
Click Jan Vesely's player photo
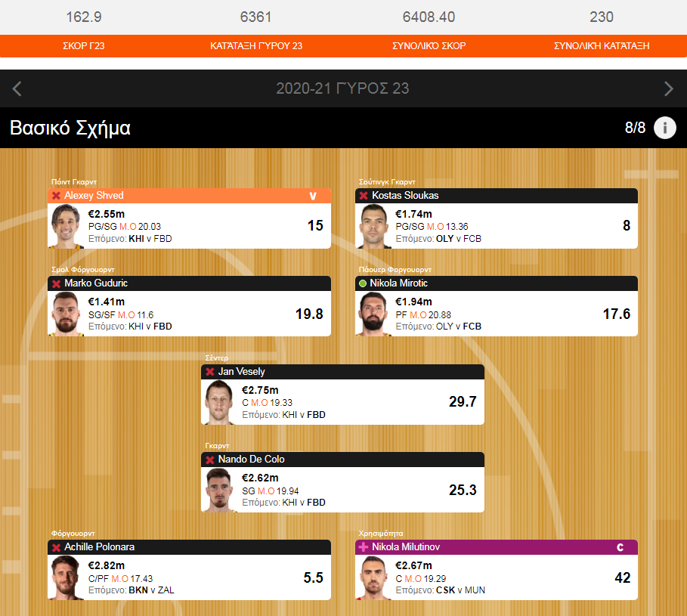[219, 402]
